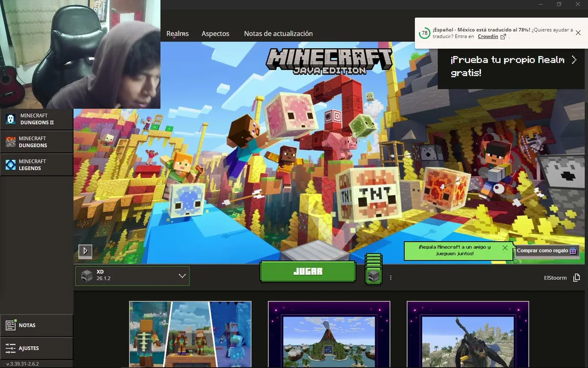Switch to the Aspectos tab
This screenshot has width=588, height=368.
coord(215,33)
